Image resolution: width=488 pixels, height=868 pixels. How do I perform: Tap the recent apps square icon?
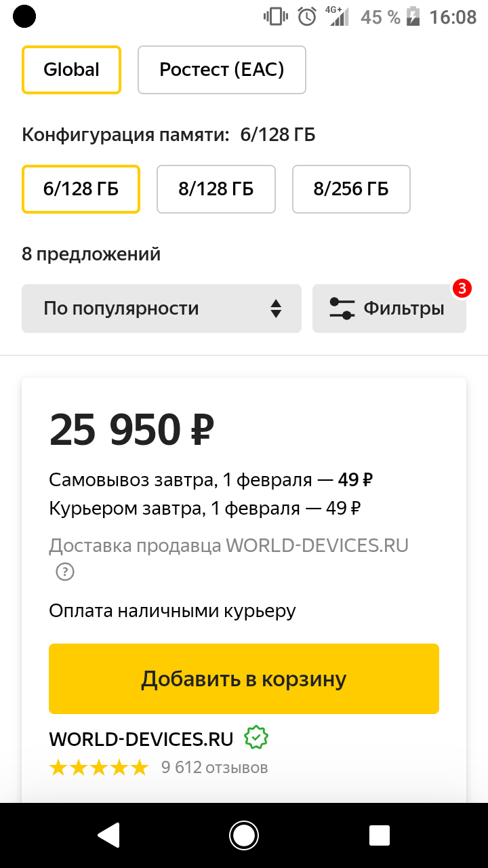tap(380, 835)
